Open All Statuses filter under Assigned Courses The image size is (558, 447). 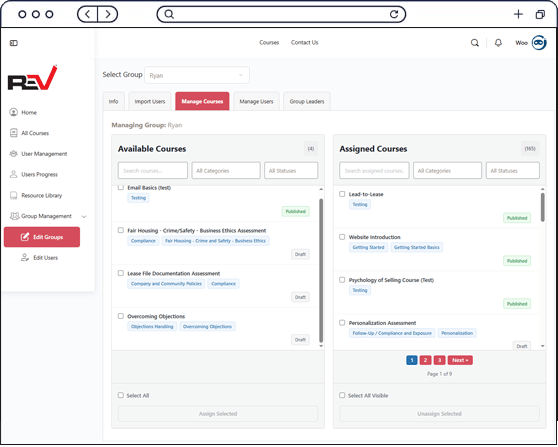512,170
